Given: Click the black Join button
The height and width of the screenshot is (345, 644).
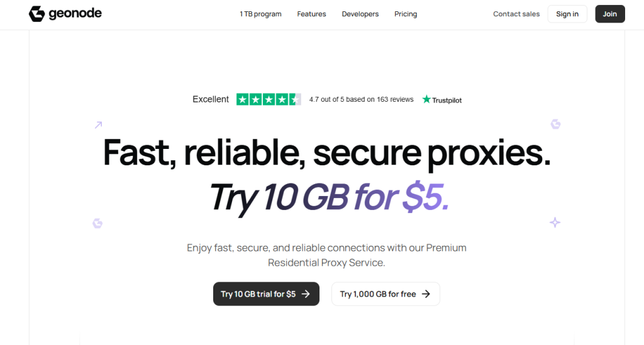Looking at the screenshot, I should (x=610, y=14).
